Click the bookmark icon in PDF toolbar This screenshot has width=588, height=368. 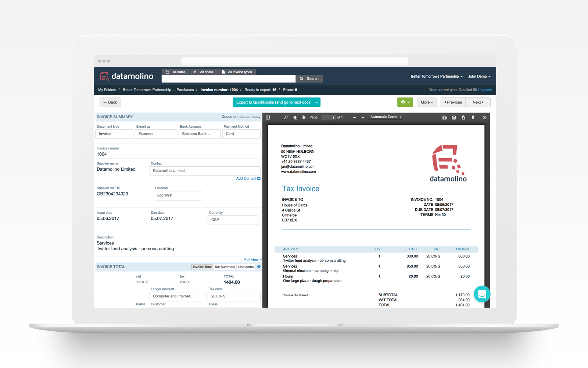coord(473,117)
